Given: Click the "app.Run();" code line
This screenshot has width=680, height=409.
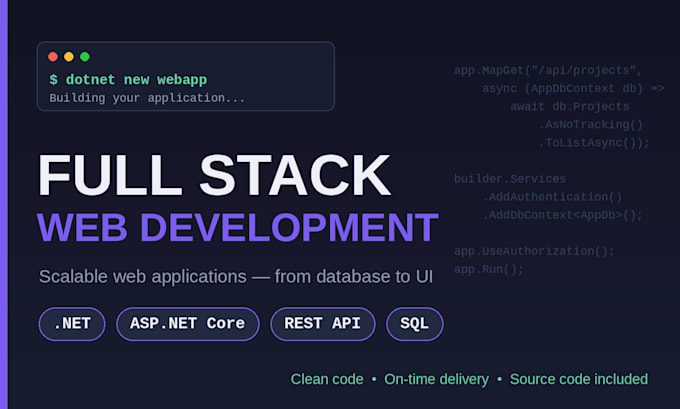Looking at the screenshot, I should (489, 270).
